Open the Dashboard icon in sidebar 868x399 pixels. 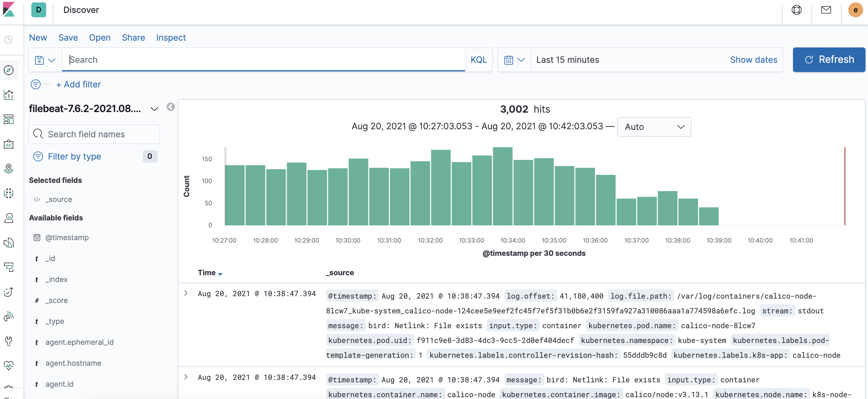point(8,119)
